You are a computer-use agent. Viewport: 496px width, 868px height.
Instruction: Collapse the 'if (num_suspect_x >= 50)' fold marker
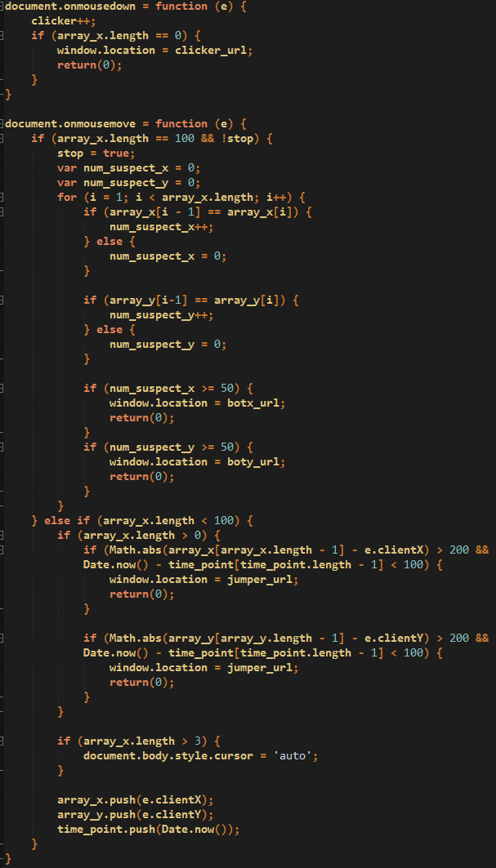coord(2,389)
